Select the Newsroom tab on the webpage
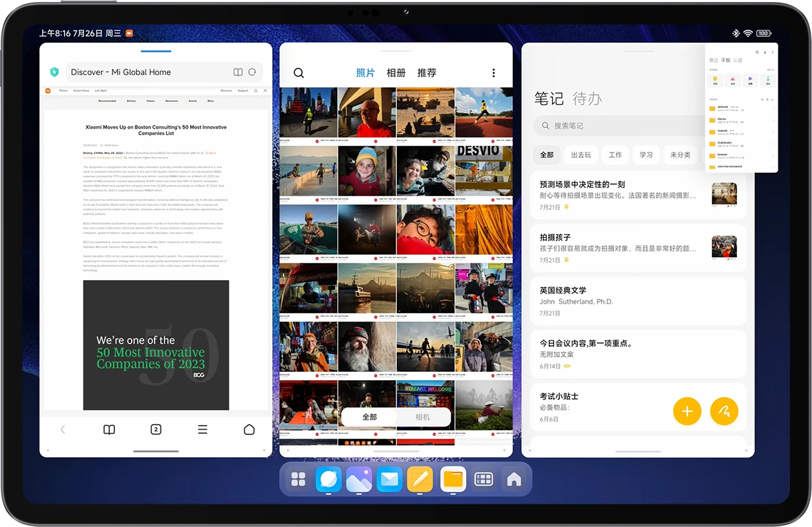Viewport: 812px width, 527px height. tap(171, 101)
